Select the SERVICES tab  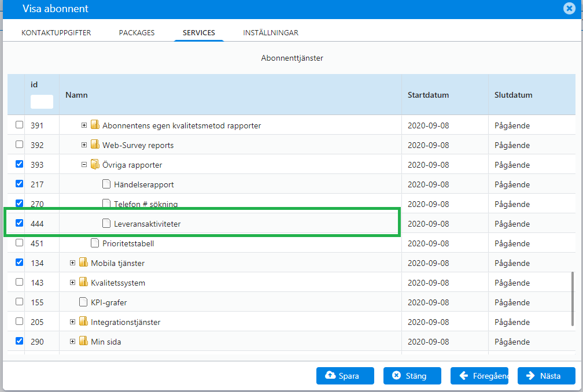click(x=199, y=33)
